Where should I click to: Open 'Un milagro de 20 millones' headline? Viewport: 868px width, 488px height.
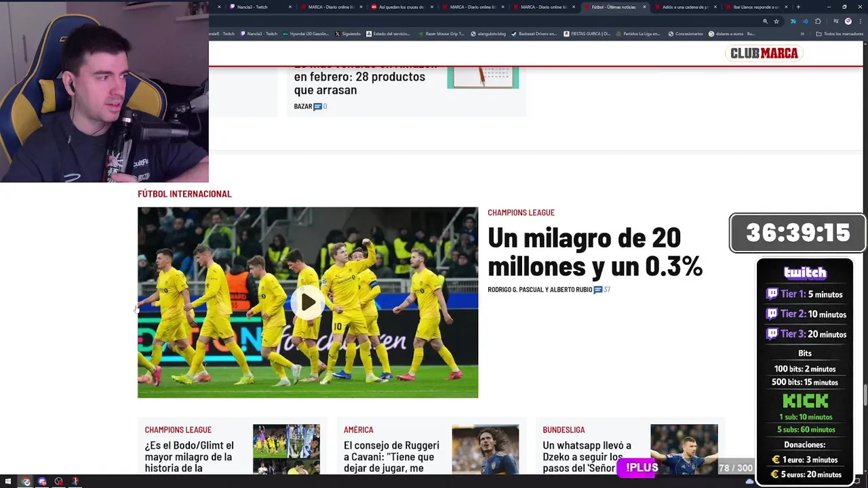[x=595, y=252]
